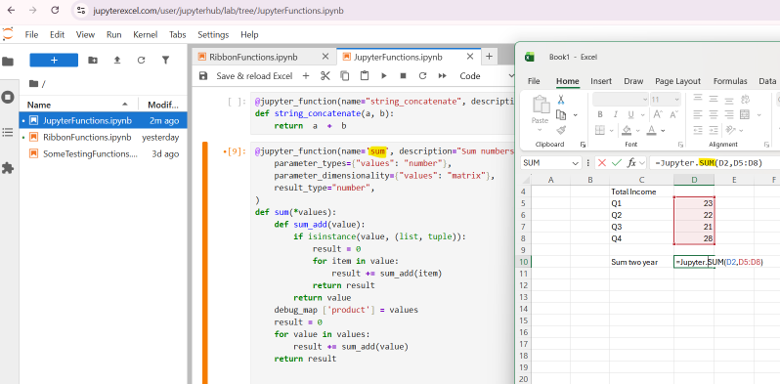Toggle Bold in the Excel ribbon

[600, 115]
